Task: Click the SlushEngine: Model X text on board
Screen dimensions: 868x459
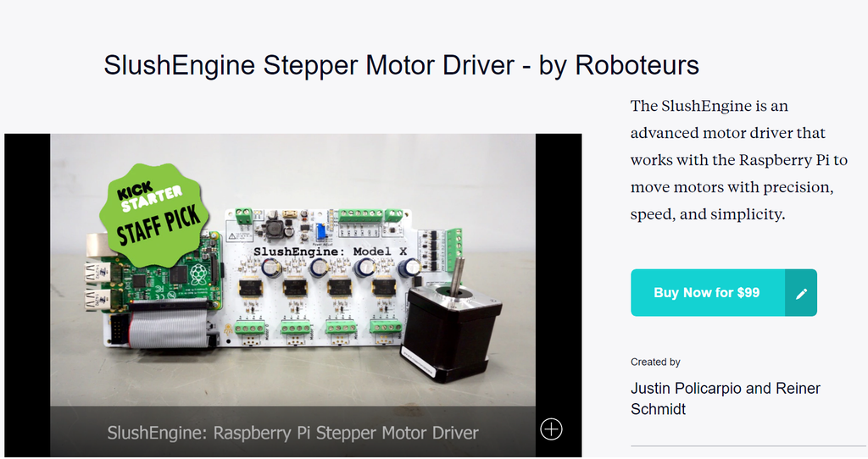Action: coord(331,252)
